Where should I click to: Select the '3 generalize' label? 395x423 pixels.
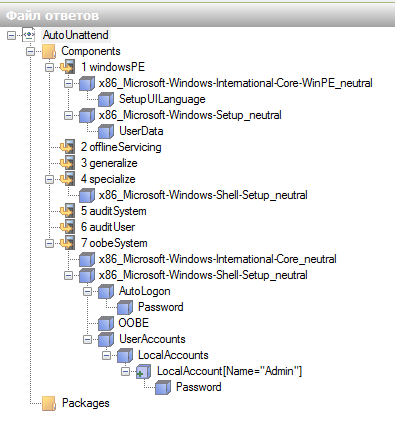[x=109, y=163]
